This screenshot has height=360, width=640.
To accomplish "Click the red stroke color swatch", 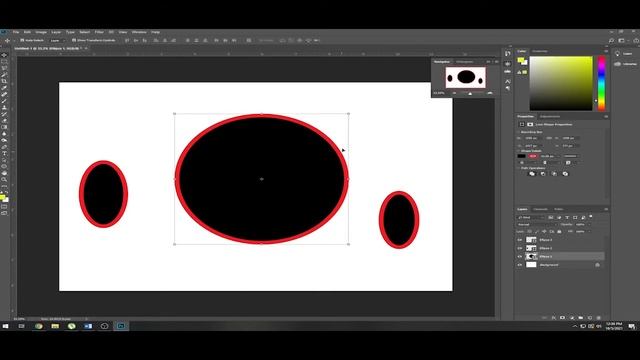I will click(x=533, y=156).
